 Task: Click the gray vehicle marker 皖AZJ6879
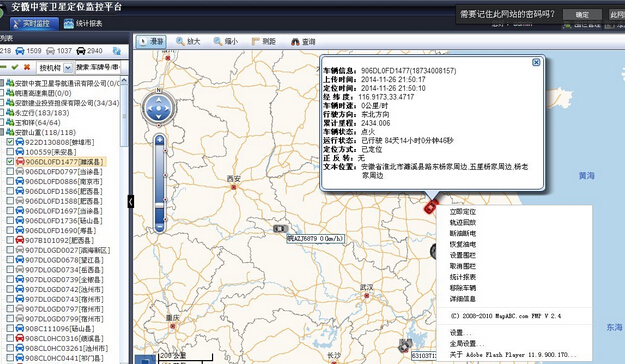pos(280,228)
